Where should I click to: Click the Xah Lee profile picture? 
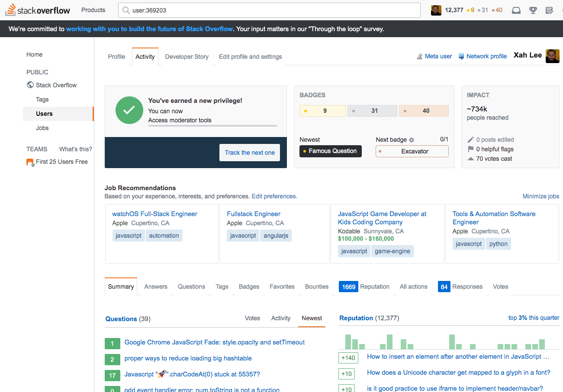(x=553, y=56)
